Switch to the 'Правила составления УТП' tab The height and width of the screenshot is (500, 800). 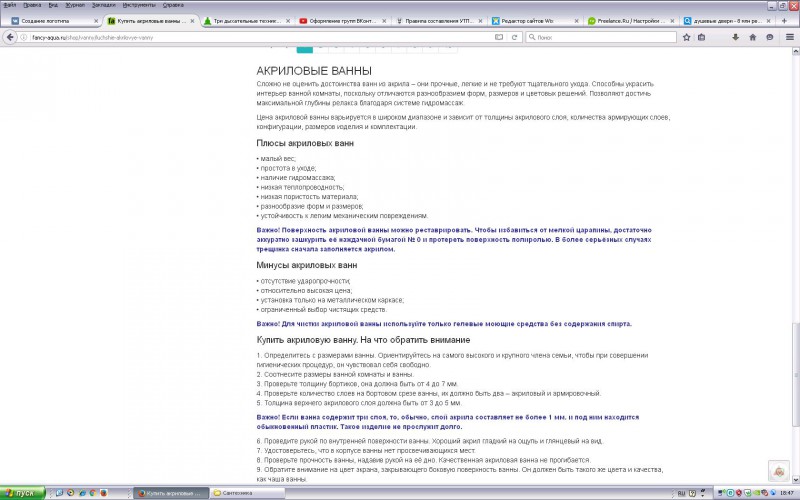(439, 21)
